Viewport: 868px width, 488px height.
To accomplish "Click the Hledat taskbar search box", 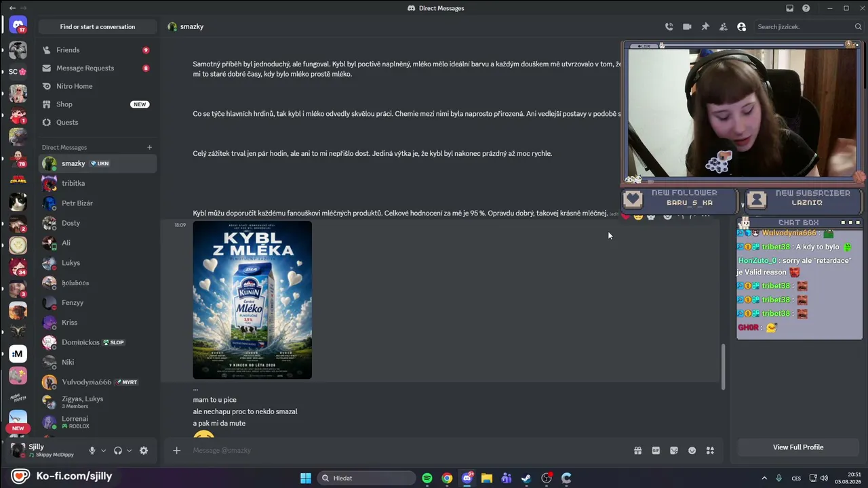I will pyautogui.click(x=366, y=478).
